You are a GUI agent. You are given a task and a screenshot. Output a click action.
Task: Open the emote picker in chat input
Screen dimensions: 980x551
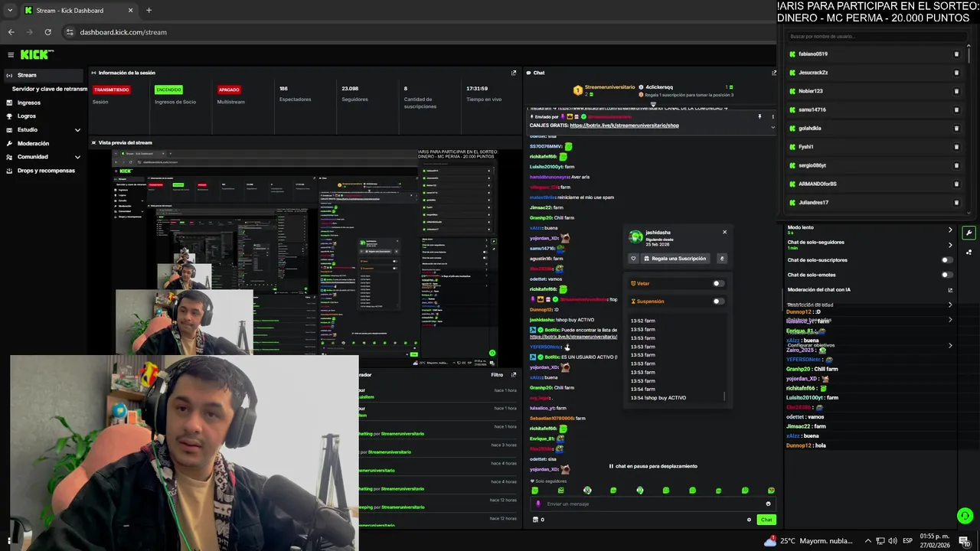click(x=768, y=504)
